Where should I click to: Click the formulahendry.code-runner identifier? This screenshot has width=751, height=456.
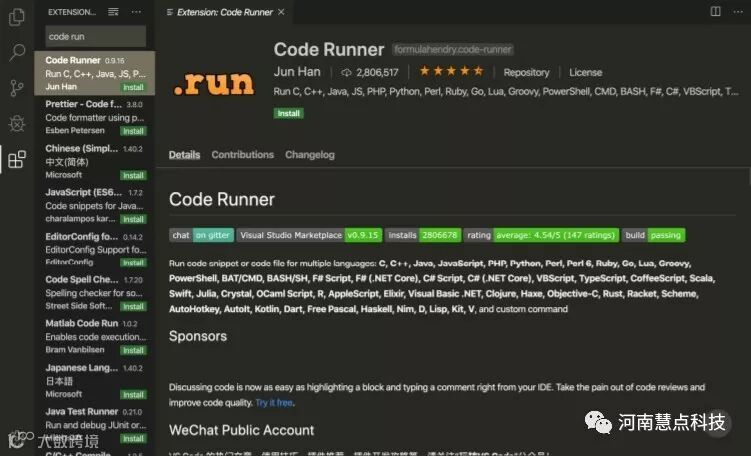pos(453,49)
